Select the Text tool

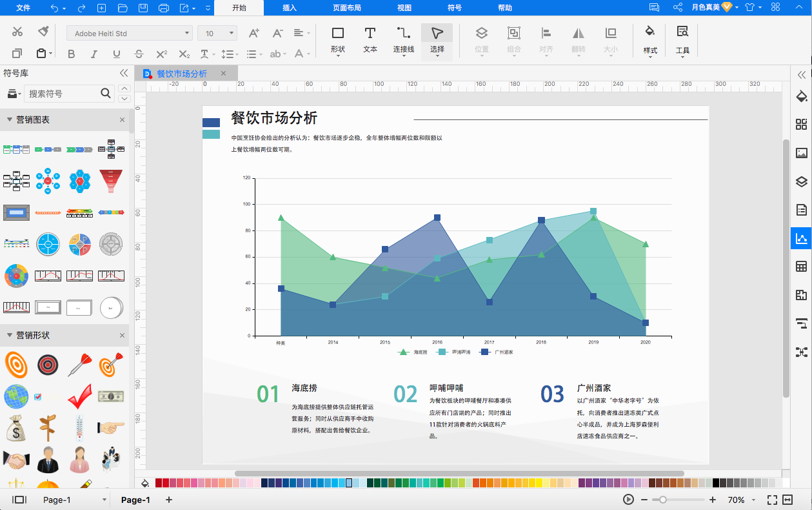click(370, 39)
